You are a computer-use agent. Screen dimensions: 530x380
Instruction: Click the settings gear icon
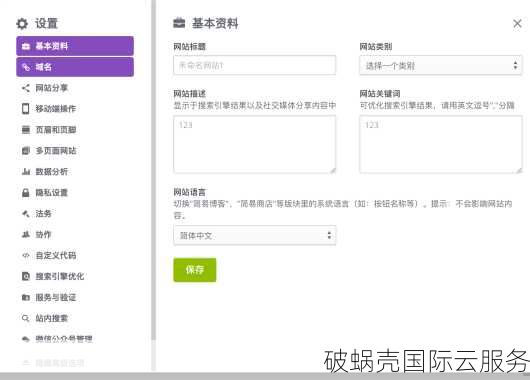coord(22,24)
